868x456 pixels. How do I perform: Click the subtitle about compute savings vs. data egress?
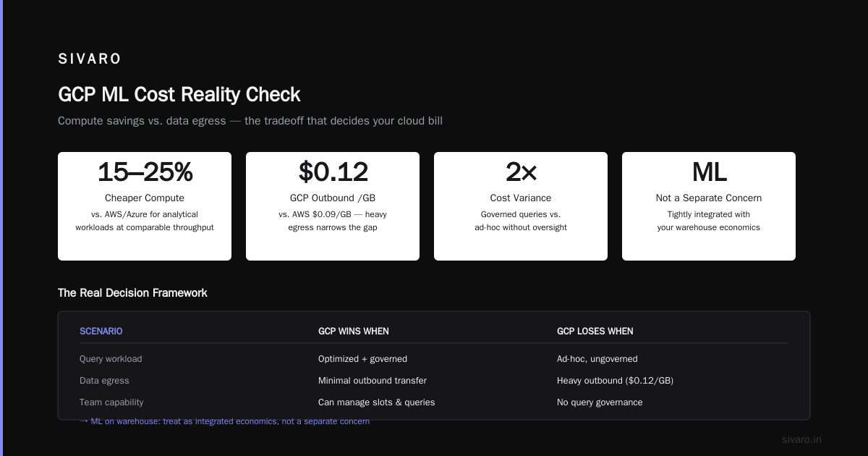(x=250, y=121)
